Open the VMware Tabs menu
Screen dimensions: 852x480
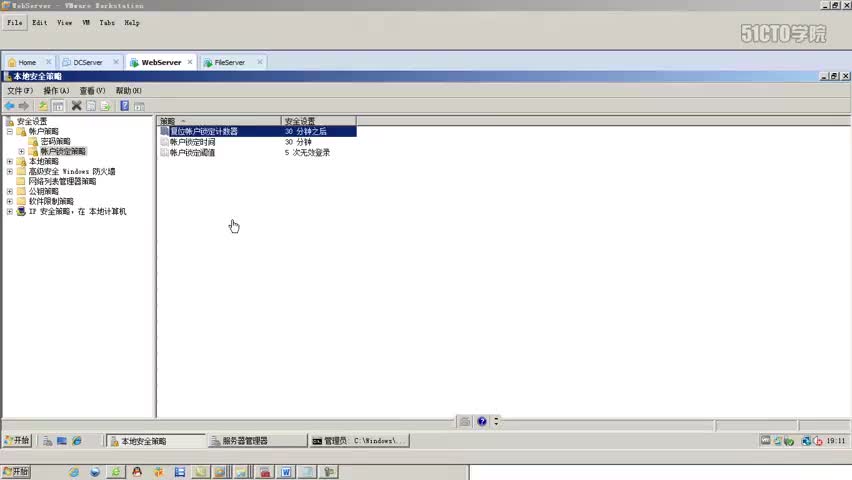point(107,23)
